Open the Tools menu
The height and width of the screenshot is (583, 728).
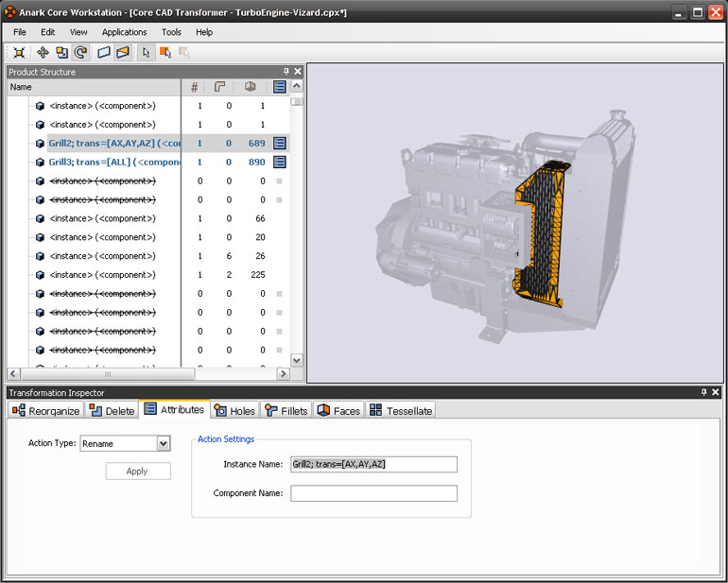pos(171,32)
